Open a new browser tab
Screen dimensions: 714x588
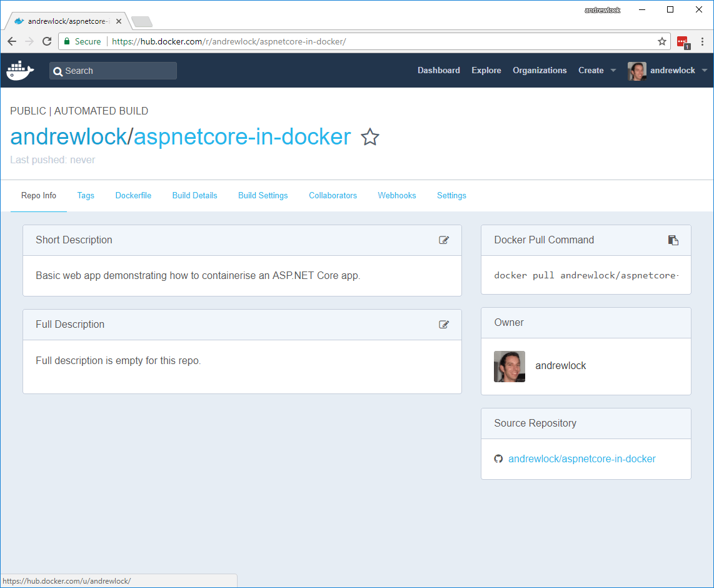[142, 21]
